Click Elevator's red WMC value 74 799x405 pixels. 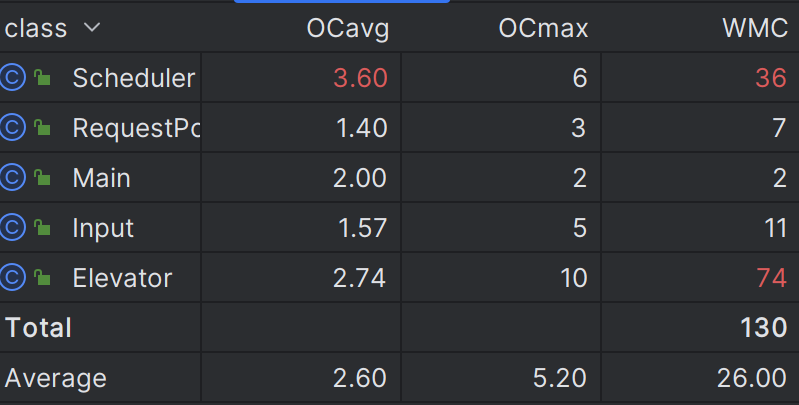point(772,278)
